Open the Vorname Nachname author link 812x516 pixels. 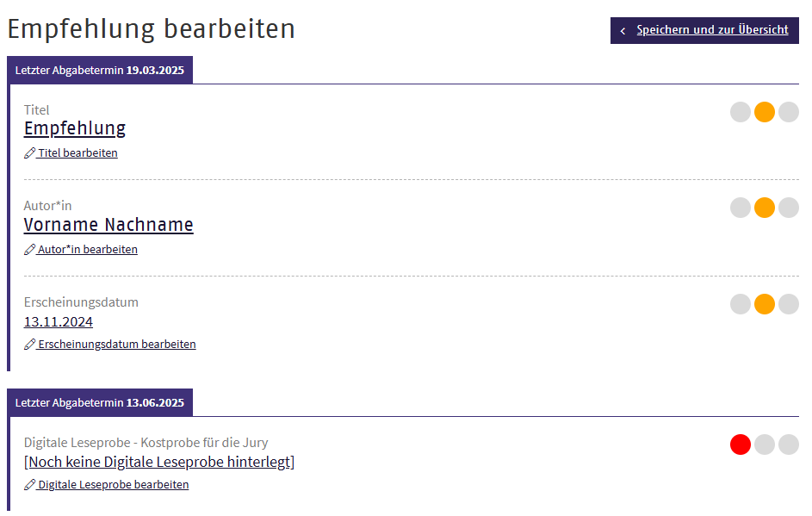pyautogui.click(x=108, y=225)
